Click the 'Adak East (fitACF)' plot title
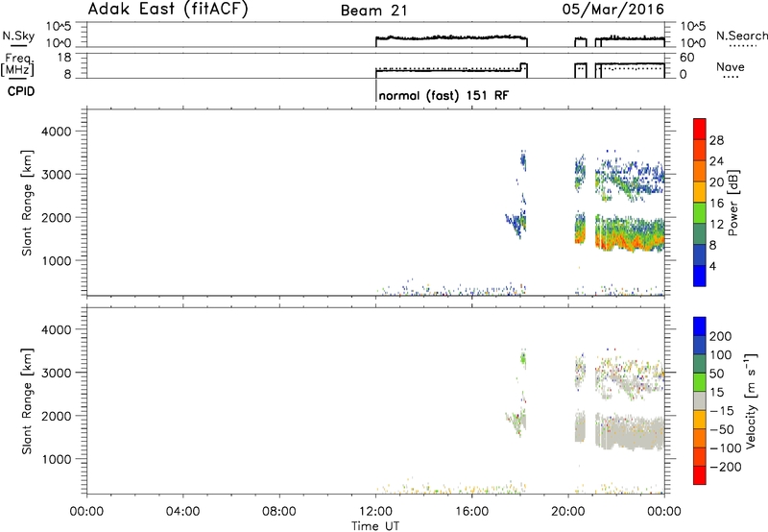 [x=168, y=9]
